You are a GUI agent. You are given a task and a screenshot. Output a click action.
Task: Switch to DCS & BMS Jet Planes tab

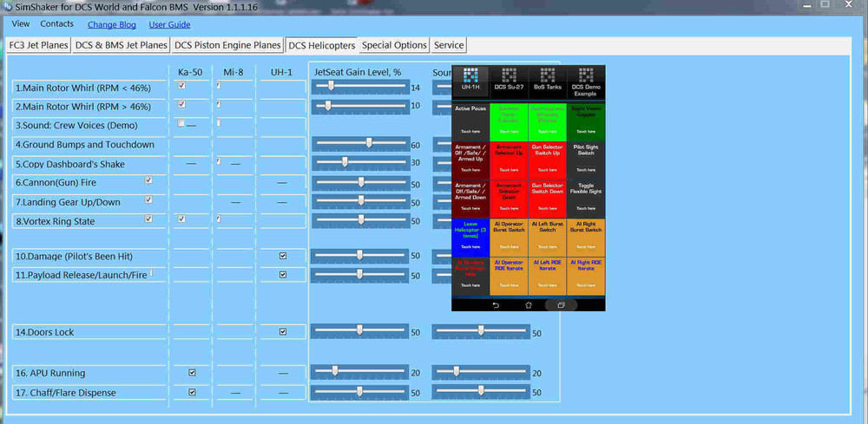coord(122,45)
